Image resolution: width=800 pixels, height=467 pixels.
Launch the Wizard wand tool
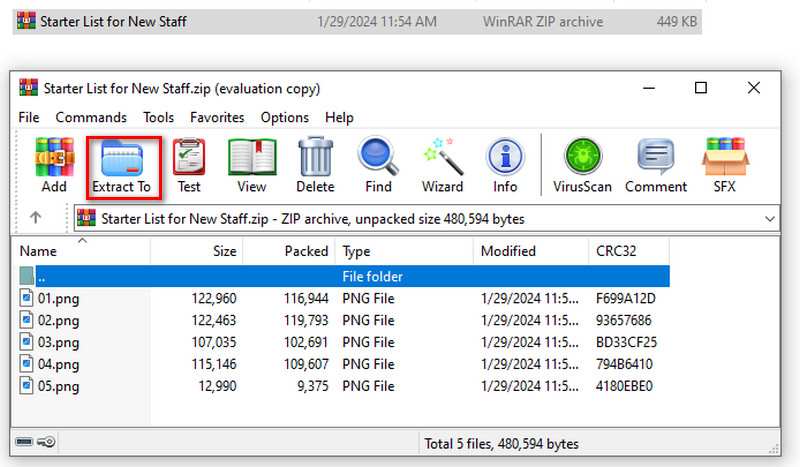[442, 157]
